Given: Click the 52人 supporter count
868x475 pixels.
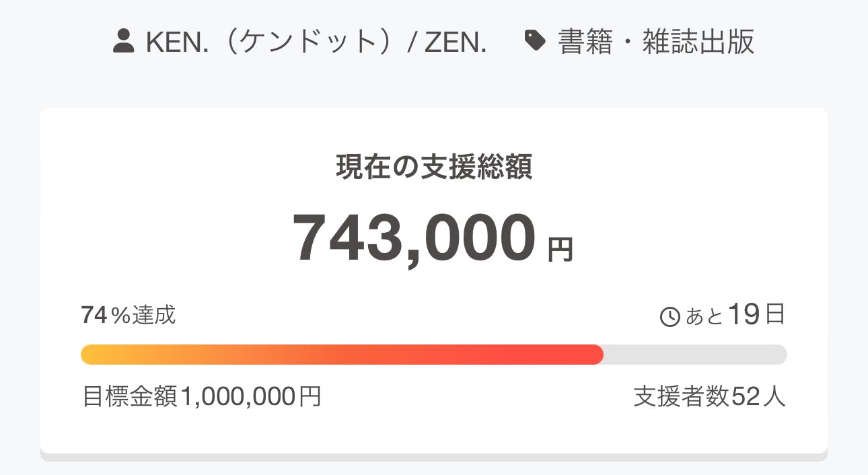Looking at the screenshot, I should pos(758,397).
